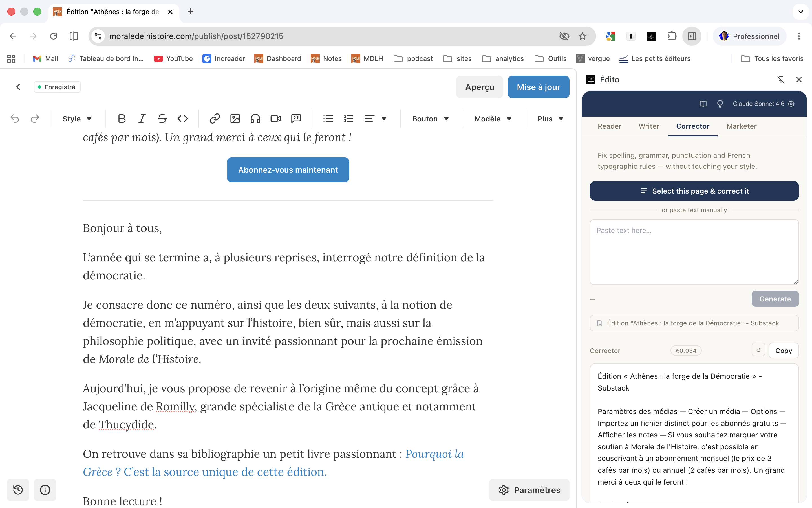812x508 pixels.
Task: Expand the Bouton dropdown
Action: coord(431,119)
